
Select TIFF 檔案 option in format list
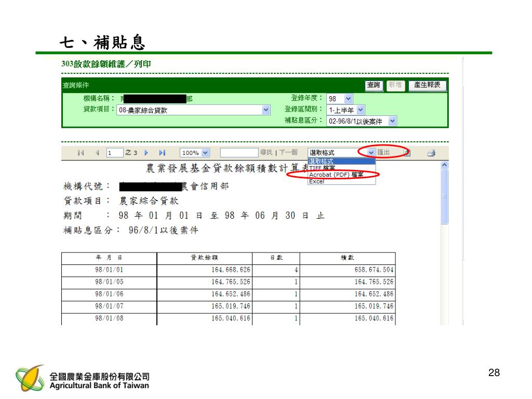tap(341, 168)
